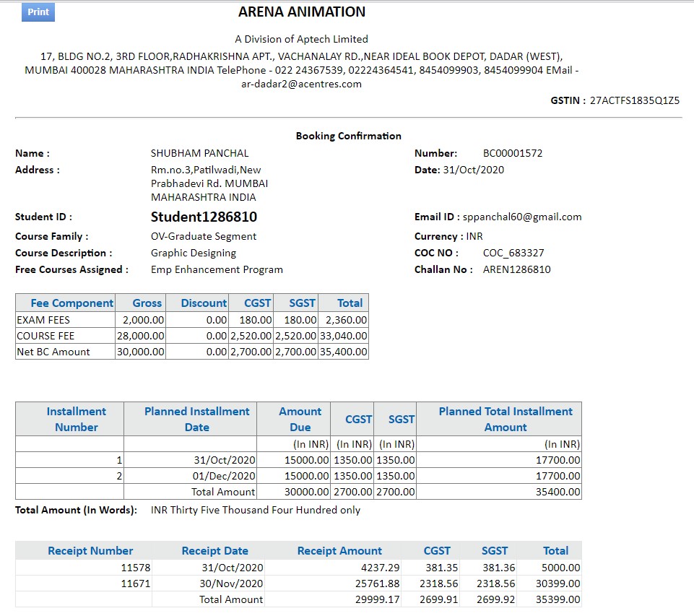Click the Booking Confirmation title

348,136
